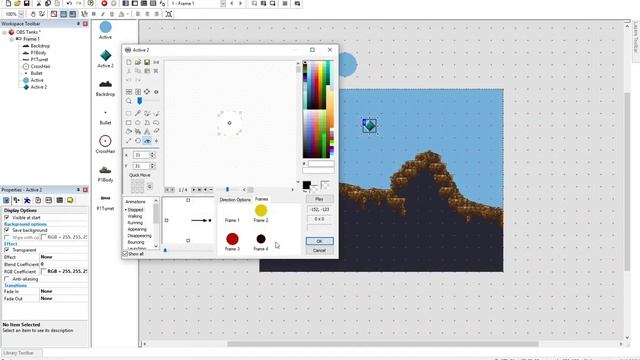Click the Cancel button in picture editor
This screenshot has height=360, width=640.
[x=319, y=251]
